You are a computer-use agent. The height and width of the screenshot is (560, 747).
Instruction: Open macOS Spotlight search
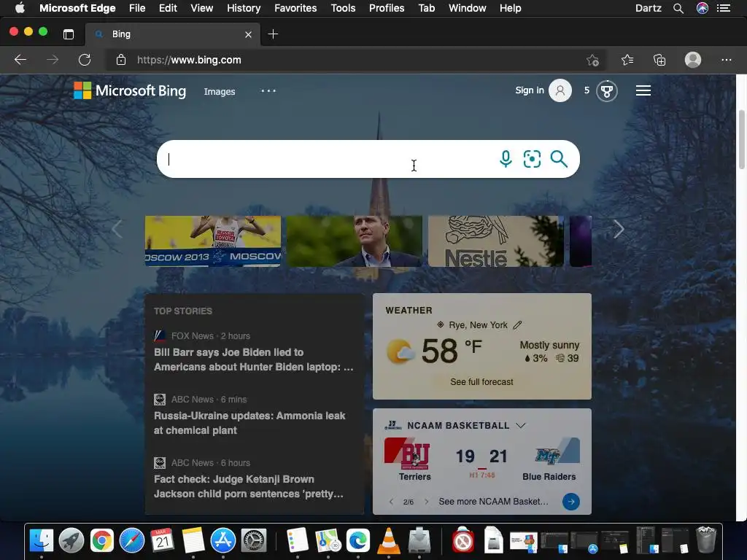click(x=678, y=8)
